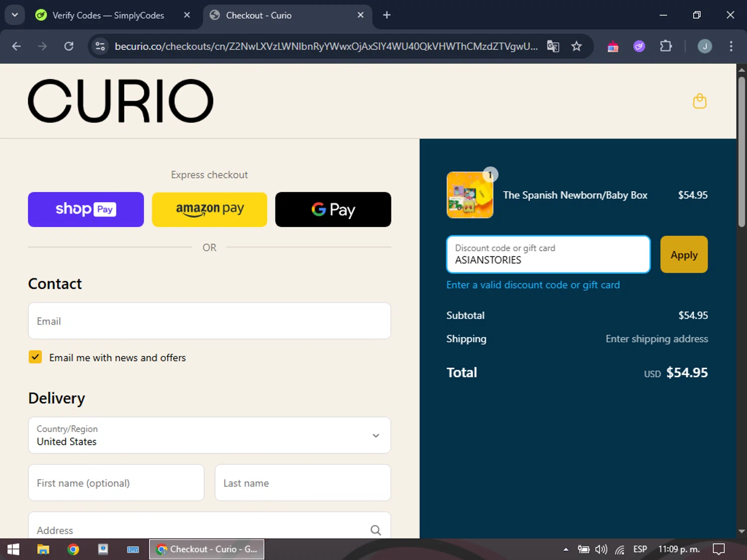Pay with Shop Pay

click(86, 210)
